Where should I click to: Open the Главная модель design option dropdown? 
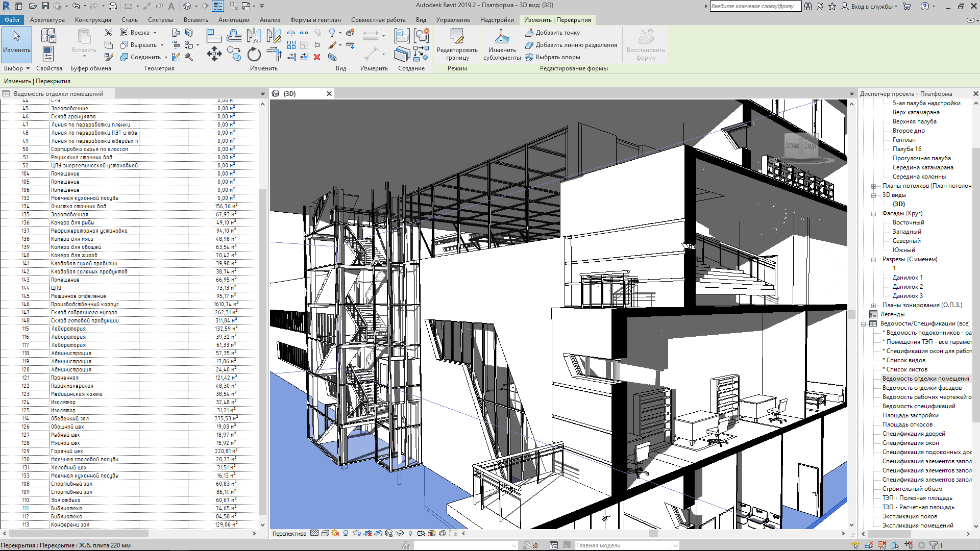coord(675,545)
